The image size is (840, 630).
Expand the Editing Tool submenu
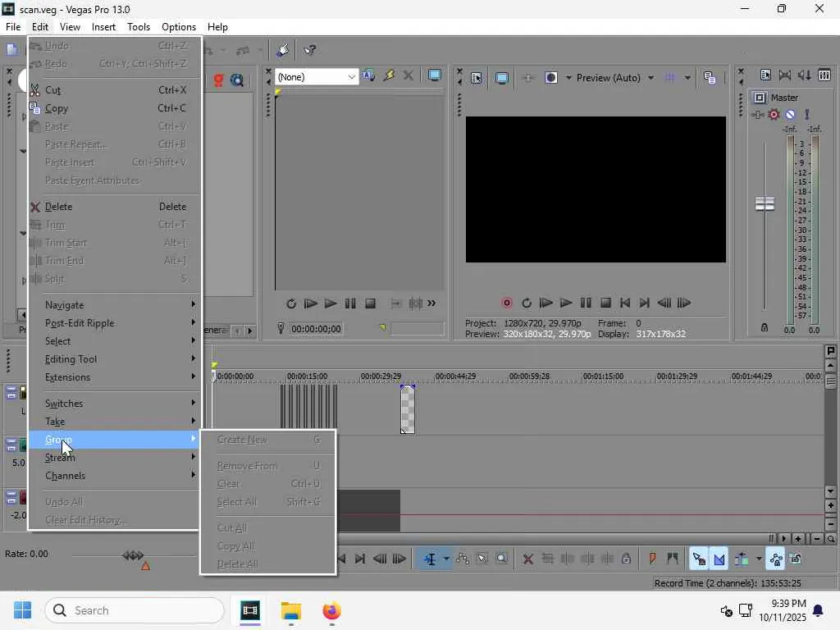115,359
